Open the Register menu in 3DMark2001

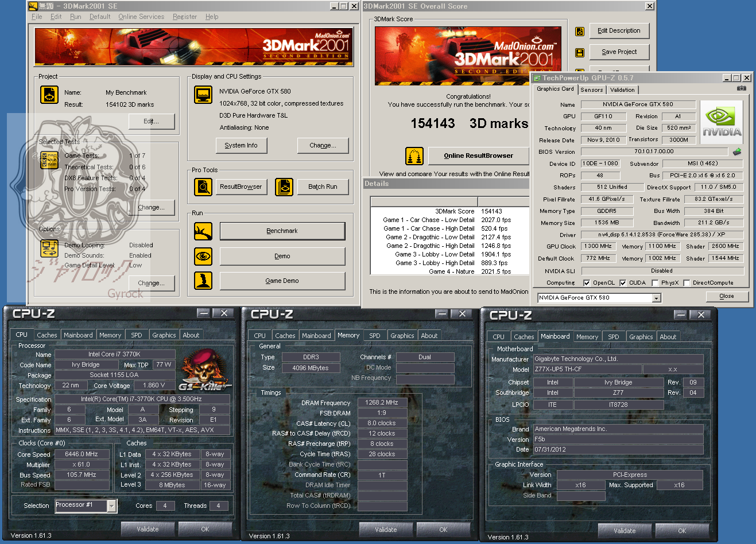point(185,17)
